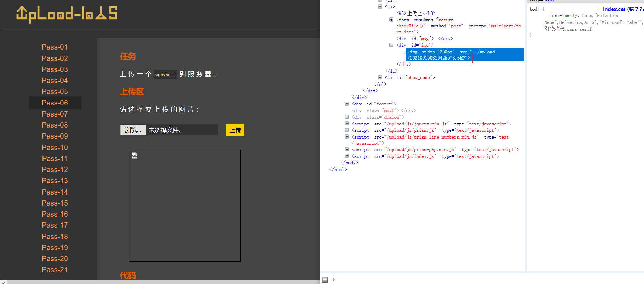
Task: Expand the div id="footer" node
Action: [x=347, y=104]
